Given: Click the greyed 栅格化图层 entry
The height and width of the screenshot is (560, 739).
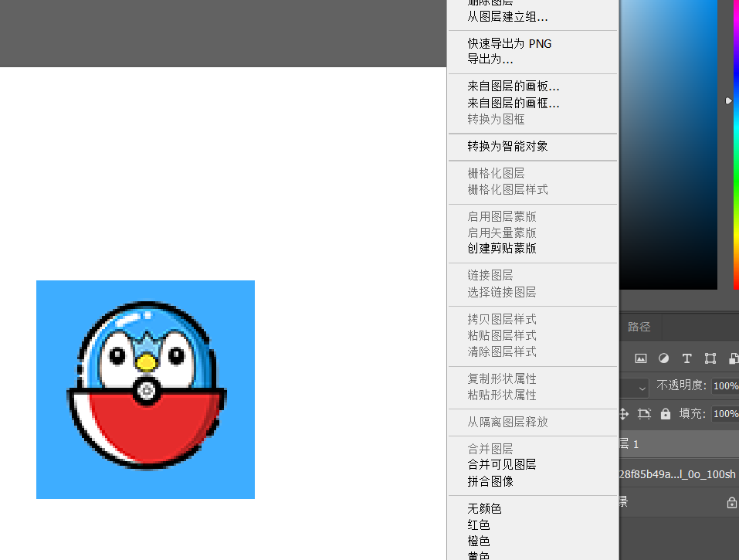Looking at the screenshot, I should tap(496, 173).
